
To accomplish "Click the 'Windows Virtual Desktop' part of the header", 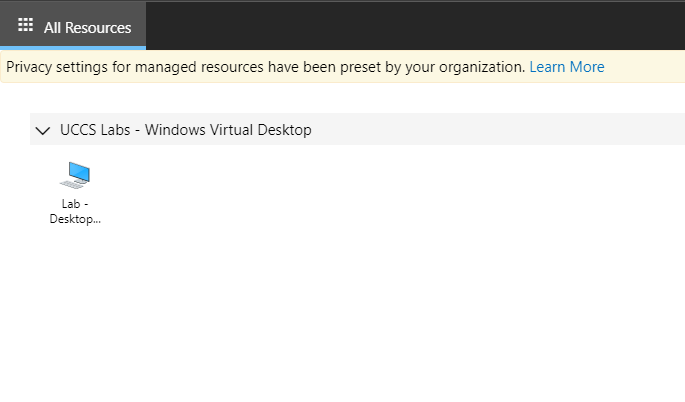I will click(x=228, y=130).
